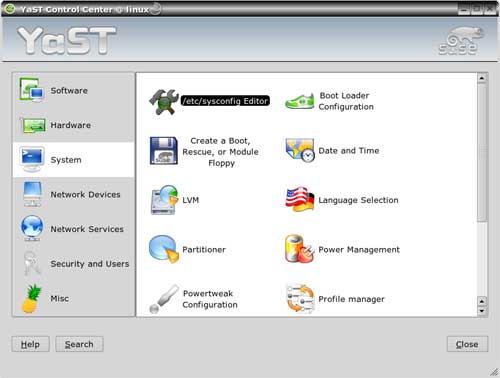Click the Network Services globe icon
This screenshot has height=378, width=500.
point(32,228)
